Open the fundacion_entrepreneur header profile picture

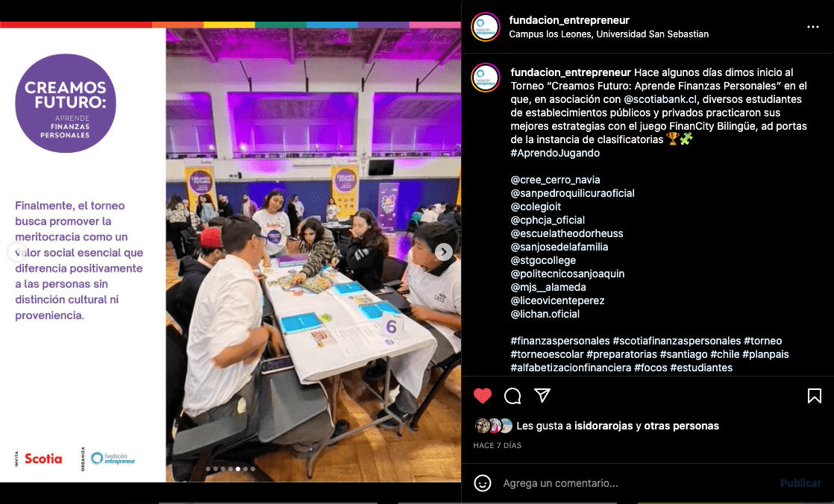(x=486, y=27)
